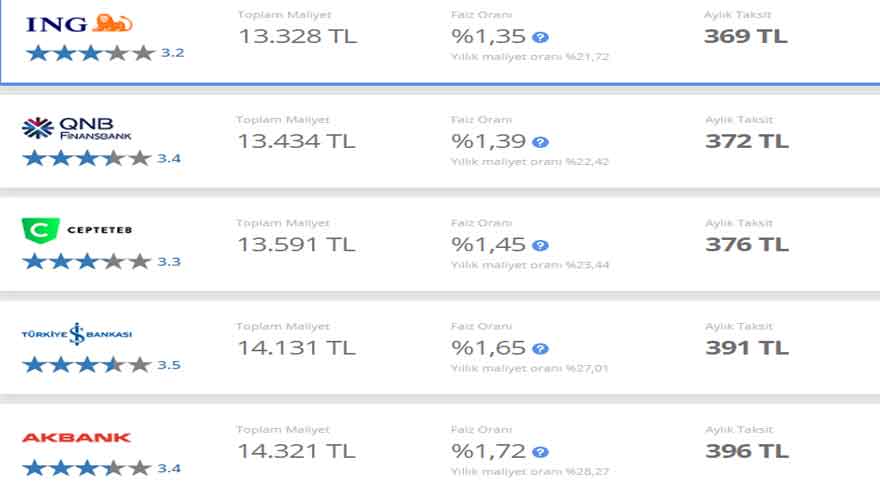The width and height of the screenshot is (880, 495).
Task: Open the help icon beside %1,39 rate
Action: tap(540, 142)
